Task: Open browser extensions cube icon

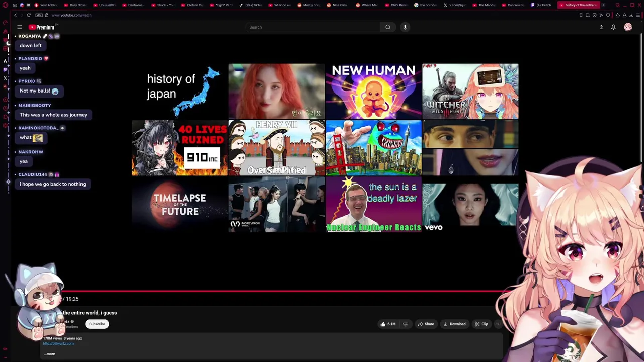Action: pos(618,15)
